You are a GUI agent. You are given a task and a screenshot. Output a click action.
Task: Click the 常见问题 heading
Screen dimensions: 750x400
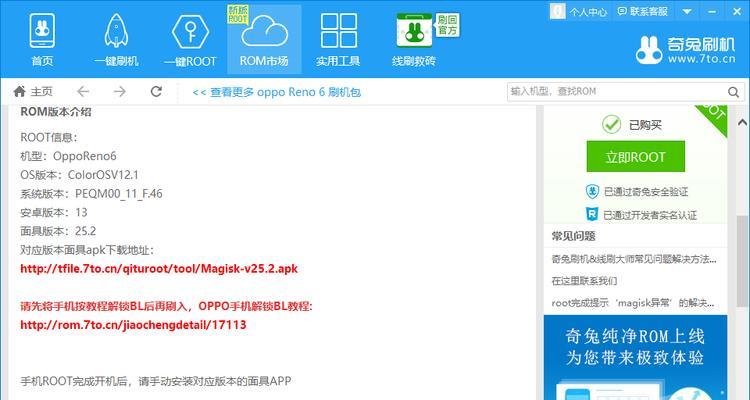[573, 236]
